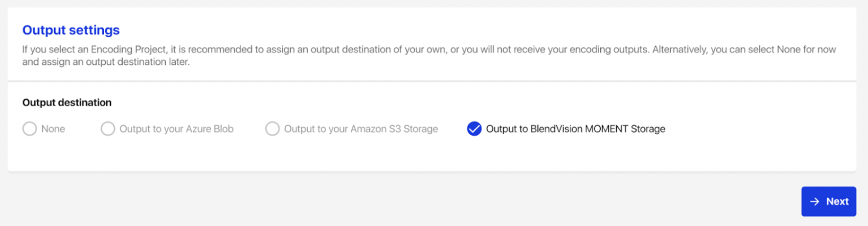Click 'Output to your Amazon S3 Storage' label
This screenshot has width=868, height=226.
point(360,129)
